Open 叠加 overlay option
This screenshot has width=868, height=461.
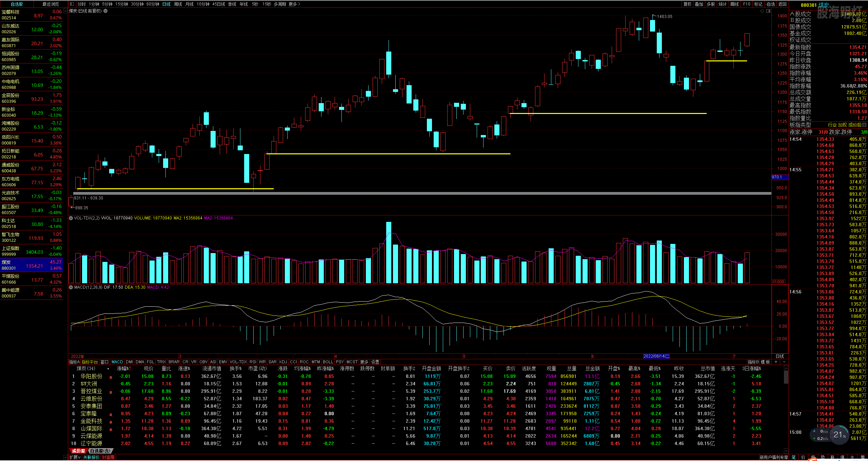coord(699,4)
